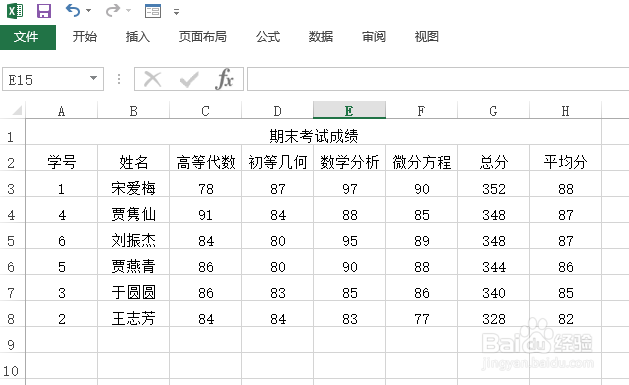The image size is (629, 385).
Task: Open the 文件 tab
Action: tap(28, 37)
